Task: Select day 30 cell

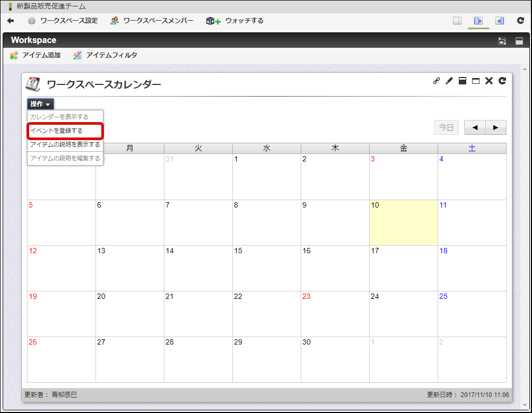Action: pos(335,360)
